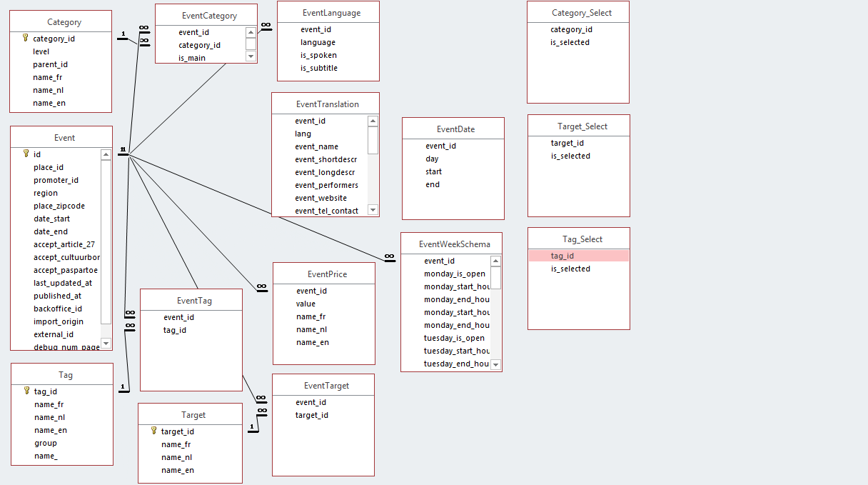Click the scrollbar thumb in EventWeekSchema
Image resolution: width=868 pixels, height=485 pixels.
(496, 278)
